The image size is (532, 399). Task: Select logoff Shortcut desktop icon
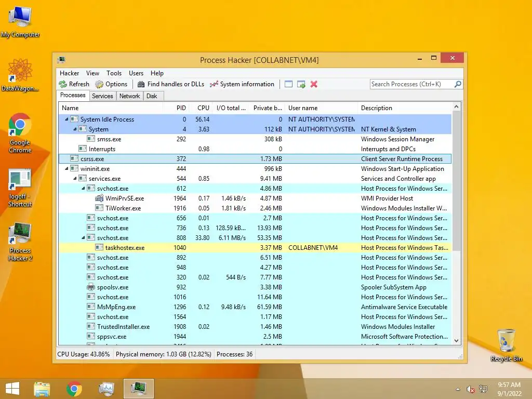(20, 188)
